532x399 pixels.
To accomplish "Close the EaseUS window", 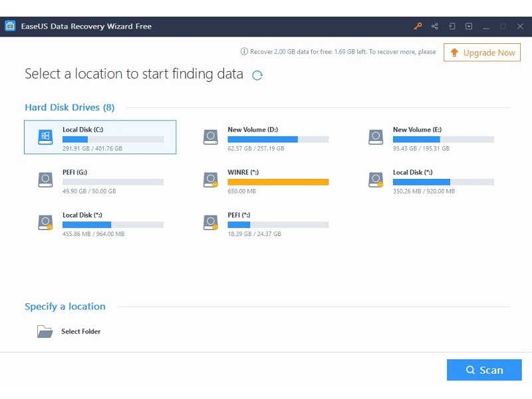I will click(x=520, y=26).
